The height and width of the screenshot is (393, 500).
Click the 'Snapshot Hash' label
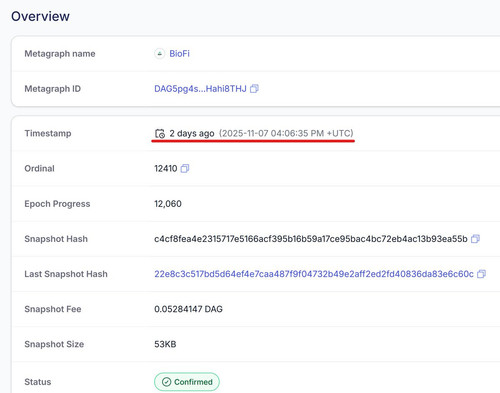pyautogui.click(x=56, y=239)
